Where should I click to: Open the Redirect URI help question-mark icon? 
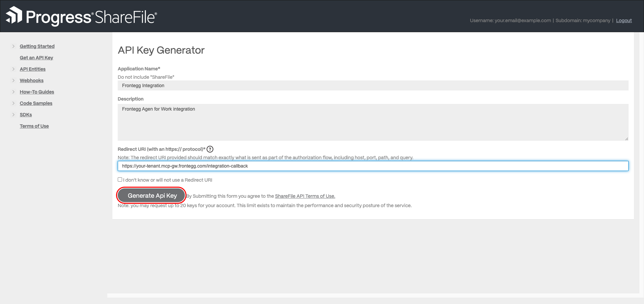tap(210, 149)
